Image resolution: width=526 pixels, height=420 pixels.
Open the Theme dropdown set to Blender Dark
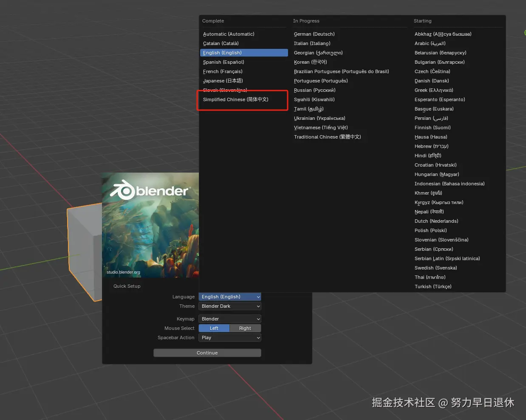[x=230, y=306]
